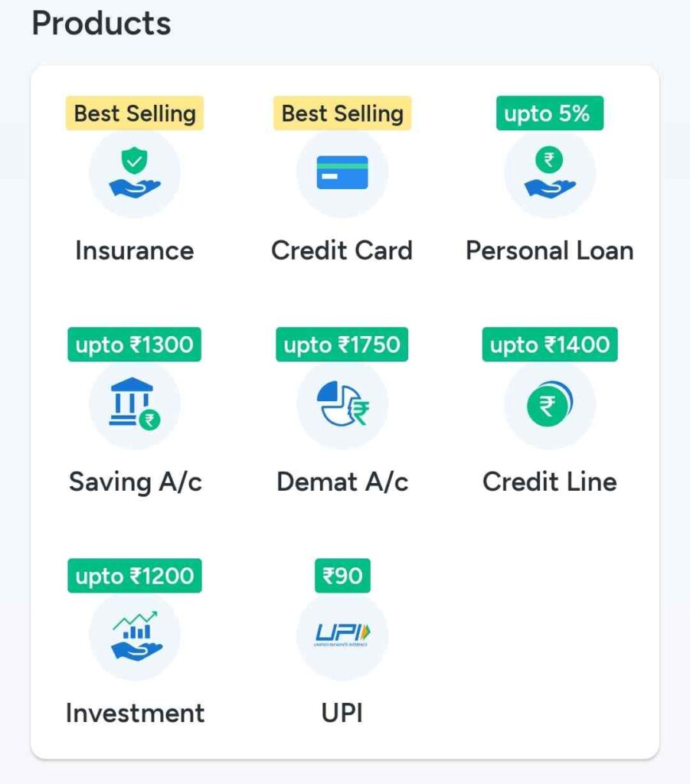Click the Products section heading
This screenshot has height=784, width=690.
pyautogui.click(x=101, y=24)
